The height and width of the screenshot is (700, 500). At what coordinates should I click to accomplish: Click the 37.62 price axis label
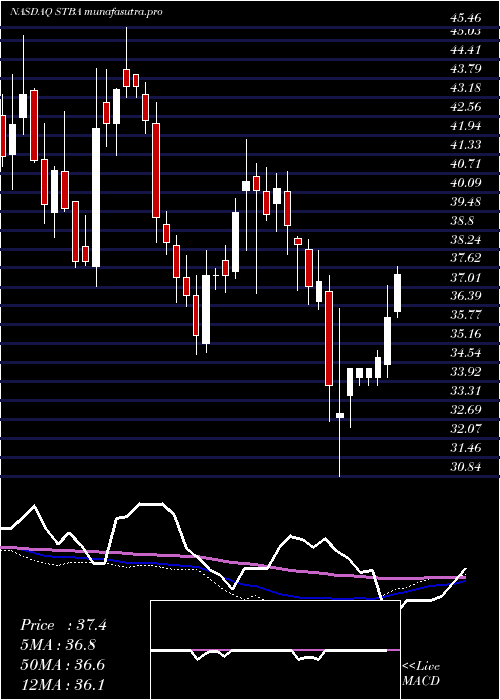[466, 258]
